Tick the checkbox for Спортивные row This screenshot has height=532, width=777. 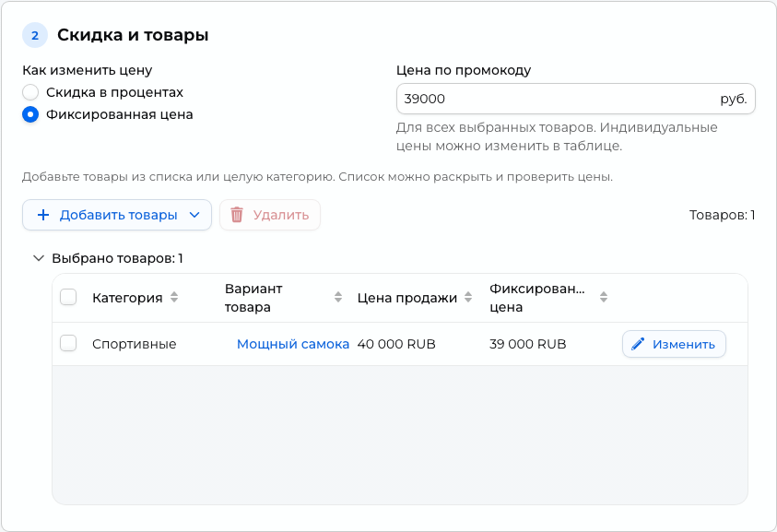click(68, 343)
